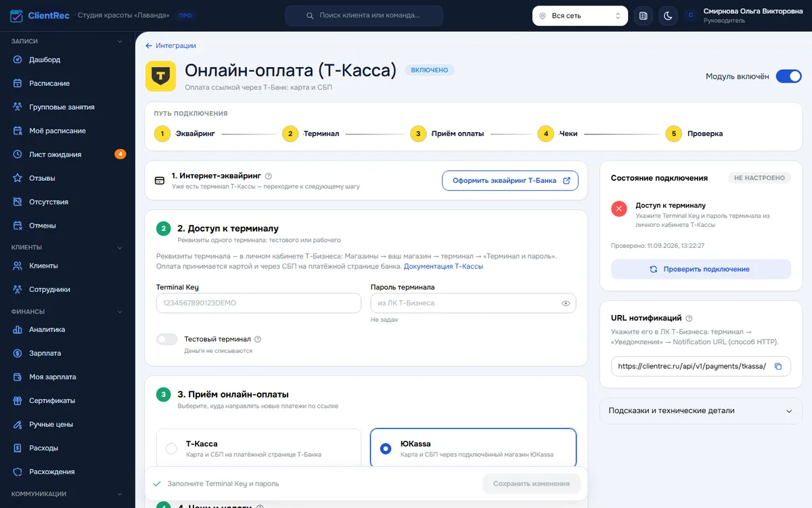Screen dimensions: 812x508
Task: Click Проверить подключение button
Action: [x=700, y=269]
